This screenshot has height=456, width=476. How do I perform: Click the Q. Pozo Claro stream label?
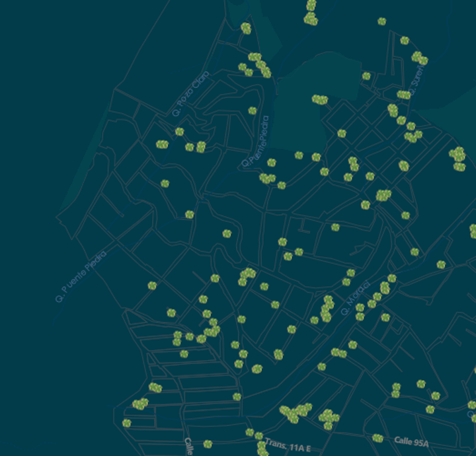(x=190, y=93)
